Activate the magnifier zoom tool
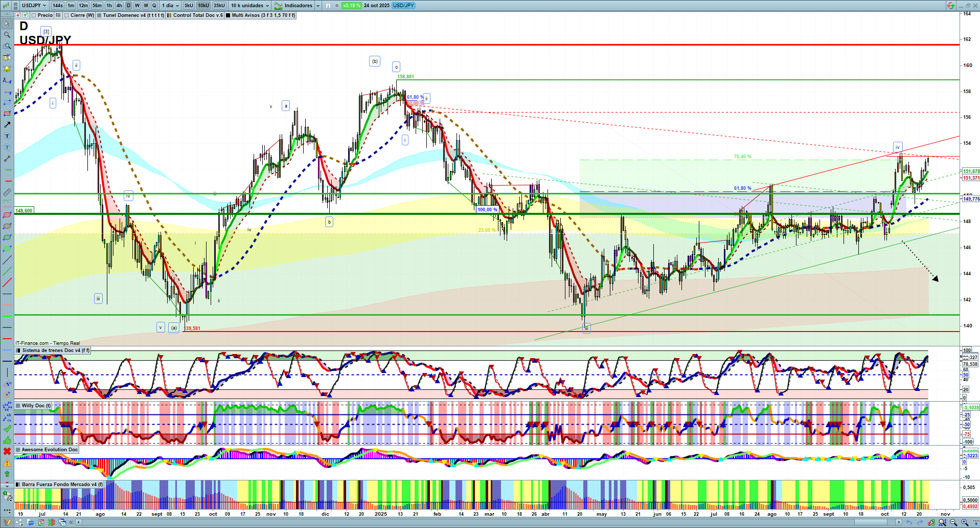This screenshot has width=980, height=528. coord(7,35)
